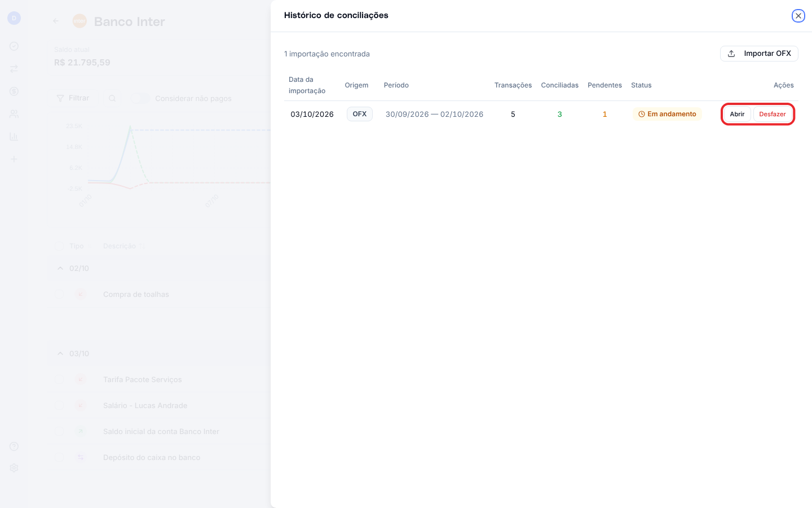Check the Depósito do caixa no banco checkbox
Screen dimensions: 812x508
tap(59, 457)
